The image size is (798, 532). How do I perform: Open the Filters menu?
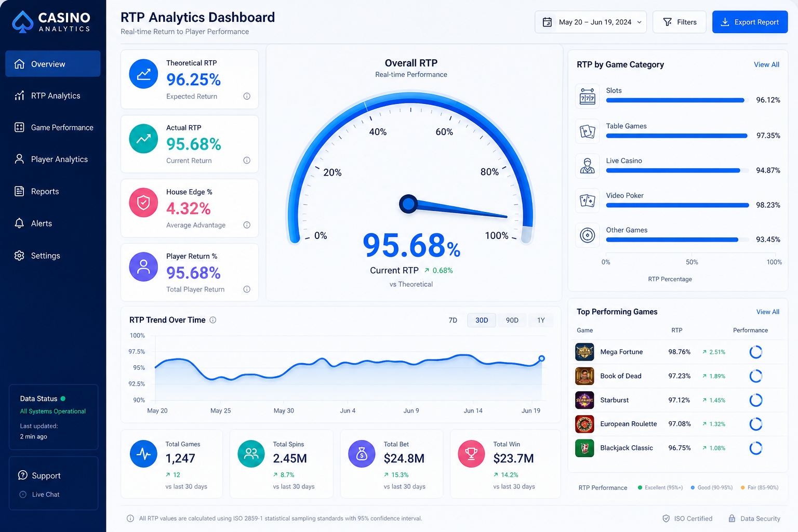[680, 22]
